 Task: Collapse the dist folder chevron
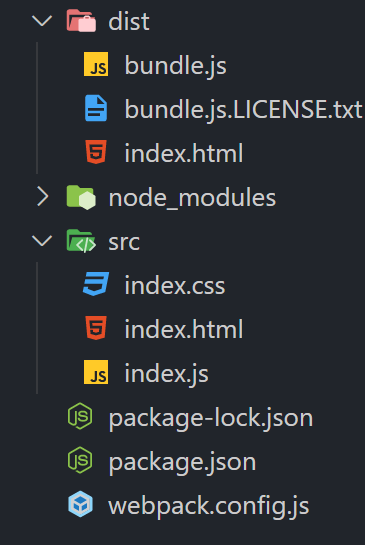coord(42,21)
